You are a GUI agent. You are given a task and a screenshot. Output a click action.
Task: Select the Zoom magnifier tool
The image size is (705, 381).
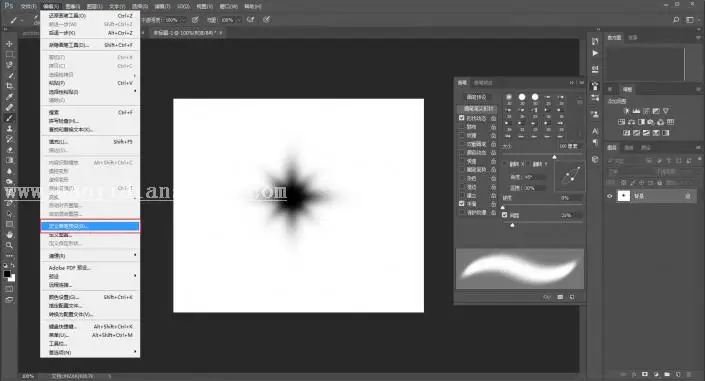(9, 245)
